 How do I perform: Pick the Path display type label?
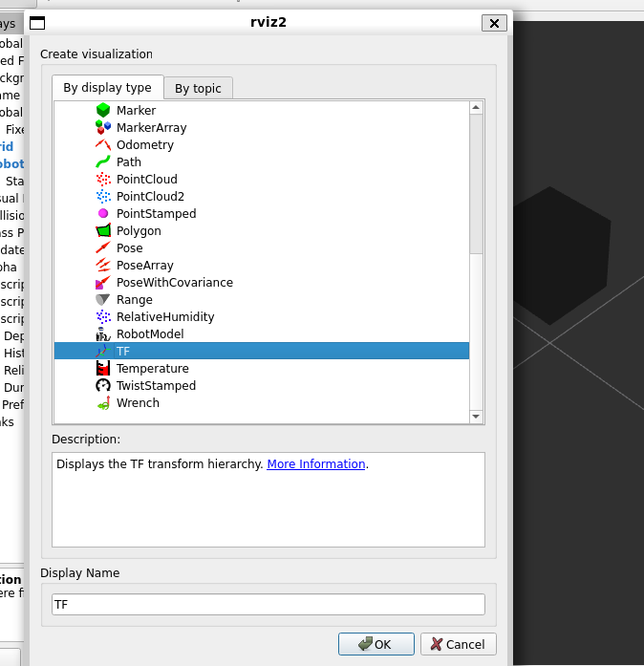[129, 161]
